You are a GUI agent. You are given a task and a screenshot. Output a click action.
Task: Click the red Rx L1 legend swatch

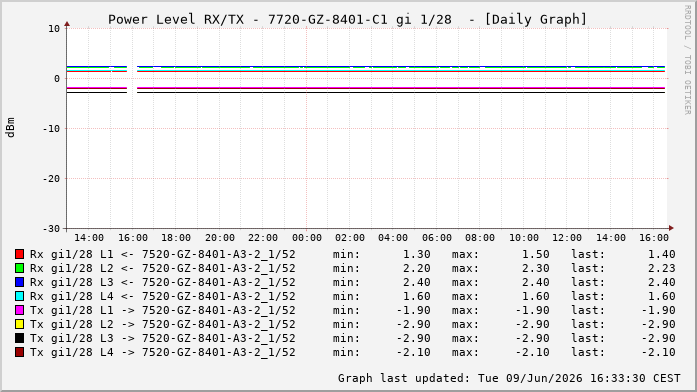pyautogui.click(x=19, y=254)
